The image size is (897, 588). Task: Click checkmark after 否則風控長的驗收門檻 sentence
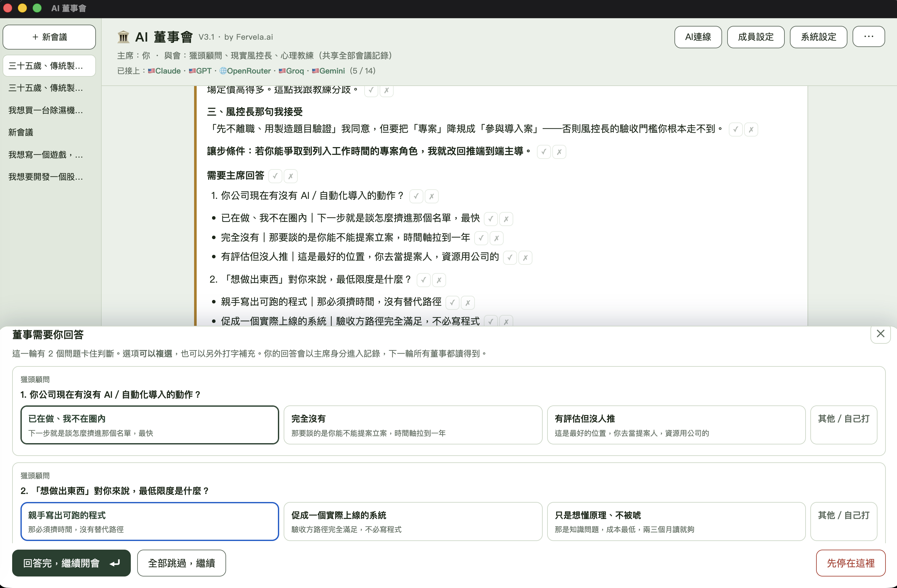tap(735, 129)
